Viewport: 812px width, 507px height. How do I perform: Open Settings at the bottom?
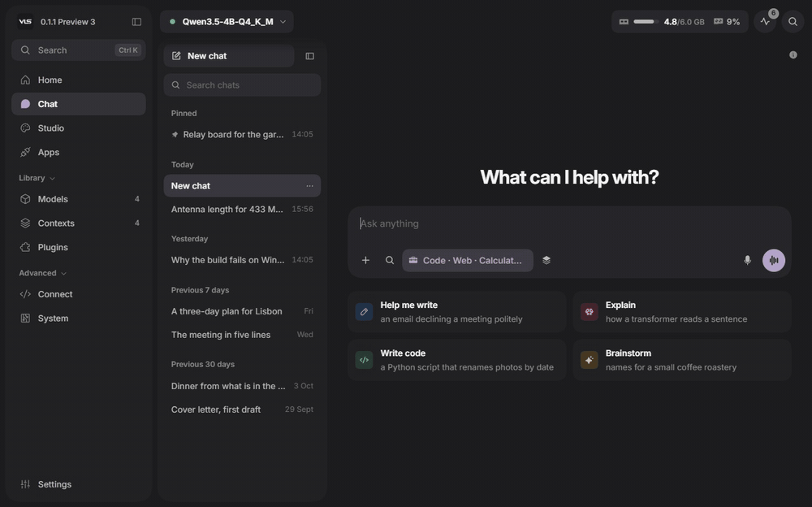click(79, 484)
